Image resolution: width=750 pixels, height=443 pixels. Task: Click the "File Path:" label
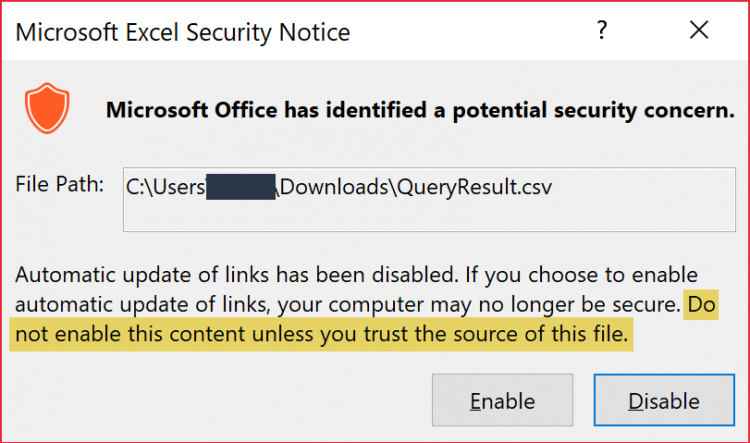coord(60,185)
